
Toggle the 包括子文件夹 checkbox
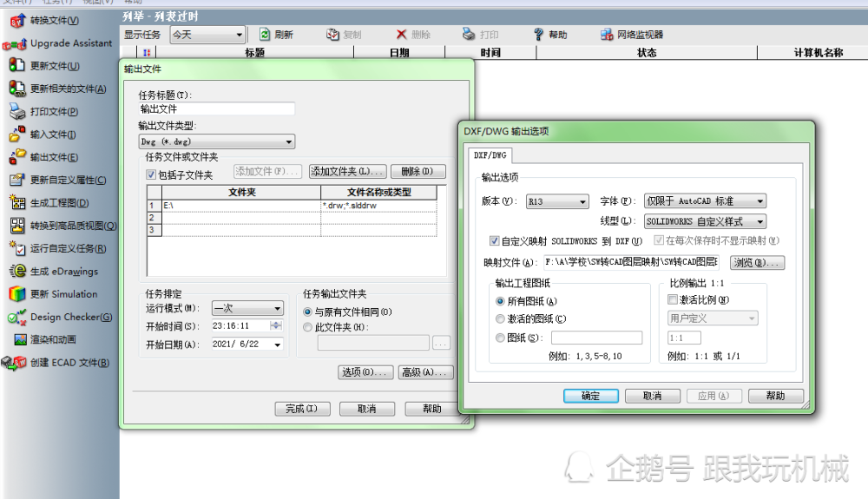click(150, 174)
